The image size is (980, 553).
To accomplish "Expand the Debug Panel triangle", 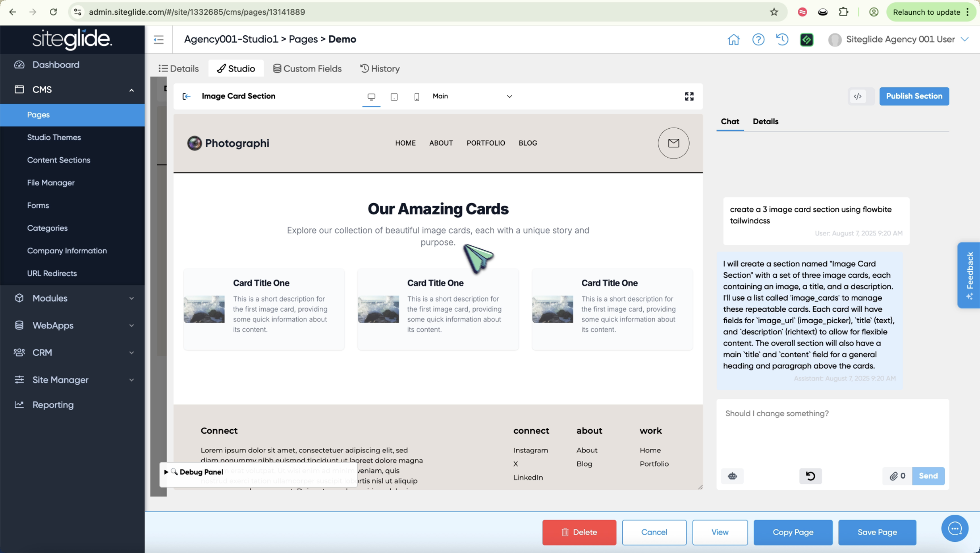I will pyautogui.click(x=166, y=472).
